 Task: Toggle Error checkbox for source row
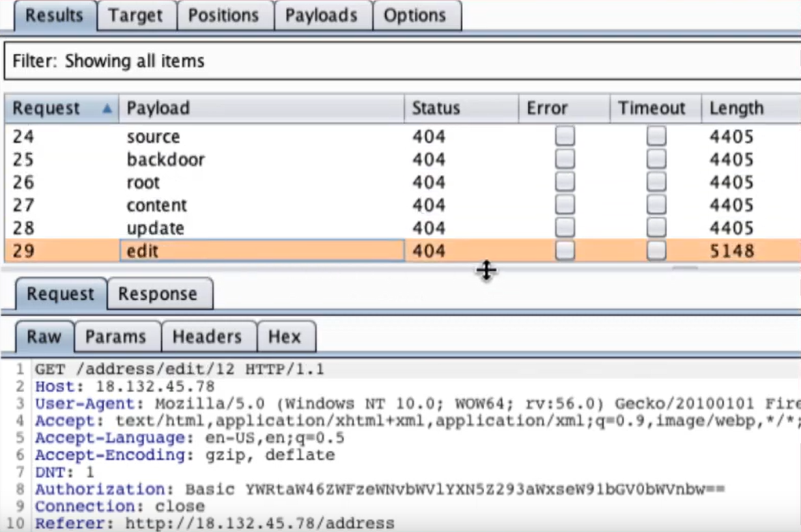(x=564, y=137)
